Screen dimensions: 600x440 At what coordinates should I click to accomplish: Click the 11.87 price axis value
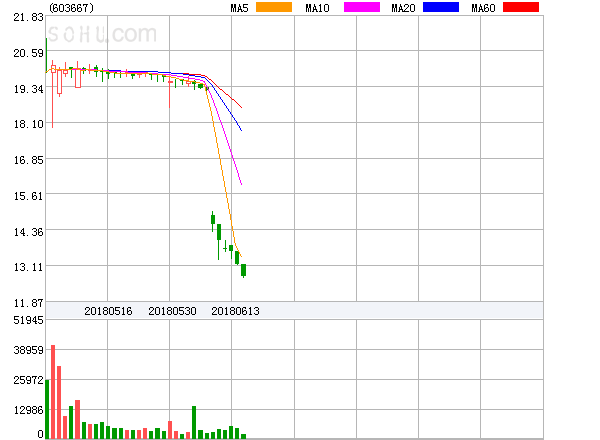pyautogui.click(x=28, y=303)
